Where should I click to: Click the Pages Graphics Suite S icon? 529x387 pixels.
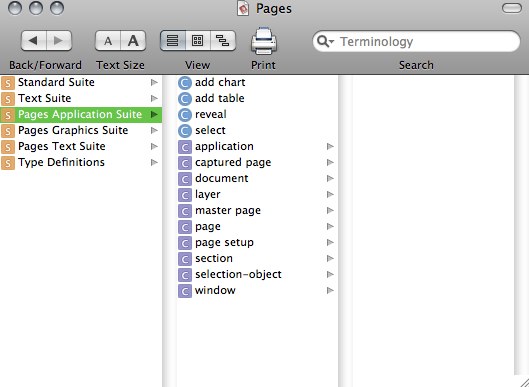pyautogui.click(x=8, y=131)
